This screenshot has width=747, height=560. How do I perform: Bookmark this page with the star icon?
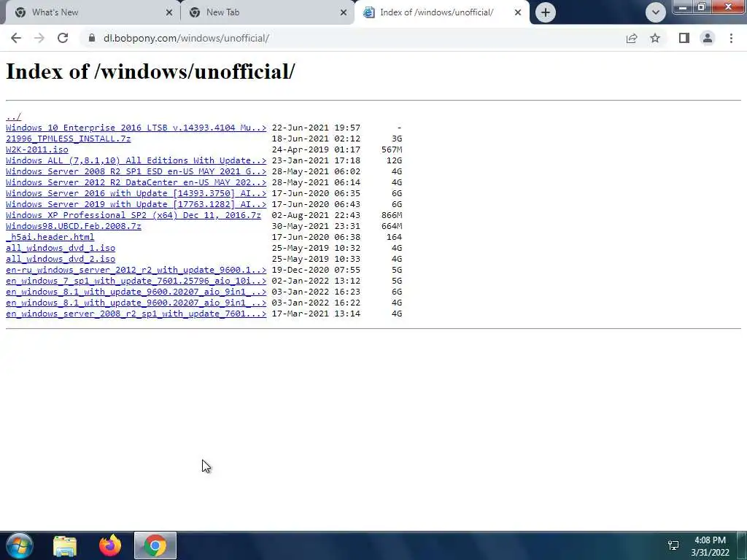coord(655,38)
